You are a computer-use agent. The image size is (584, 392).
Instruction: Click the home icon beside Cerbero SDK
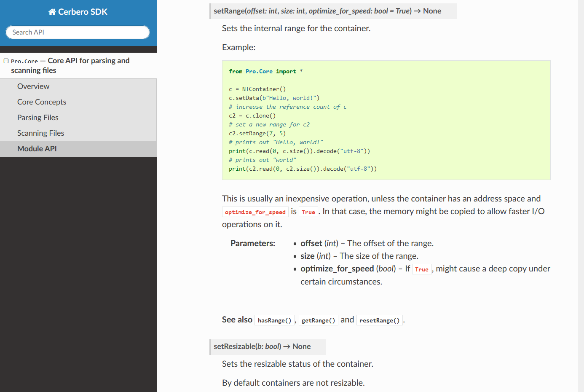52,12
